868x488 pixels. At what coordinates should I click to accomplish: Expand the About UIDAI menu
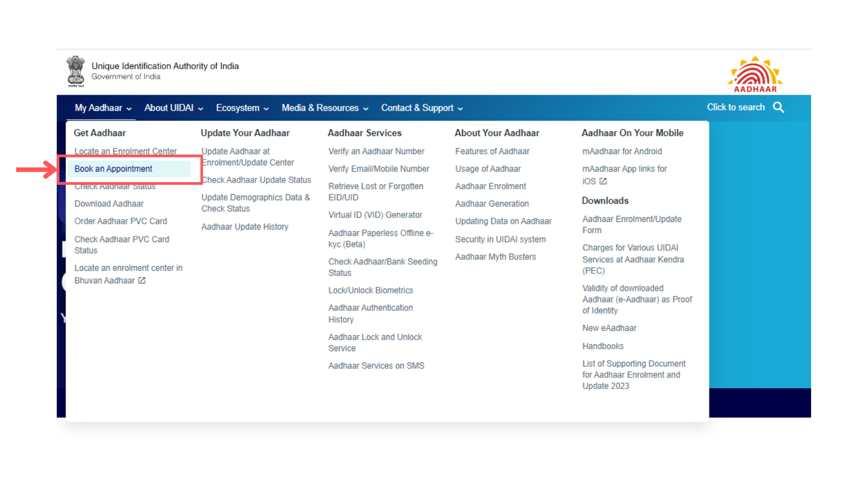(x=174, y=108)
